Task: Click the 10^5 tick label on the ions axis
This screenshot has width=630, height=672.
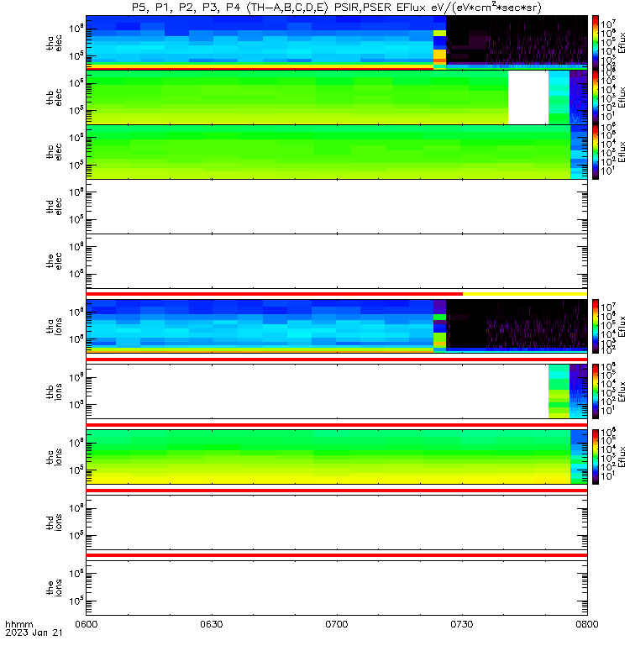Action: tap(76, 601)
